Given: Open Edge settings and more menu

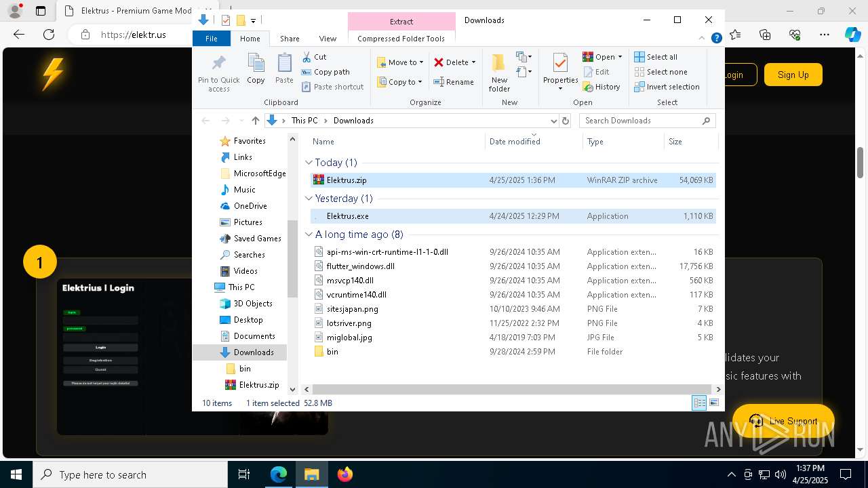Looking at the screenshot, I should (824, 35).
